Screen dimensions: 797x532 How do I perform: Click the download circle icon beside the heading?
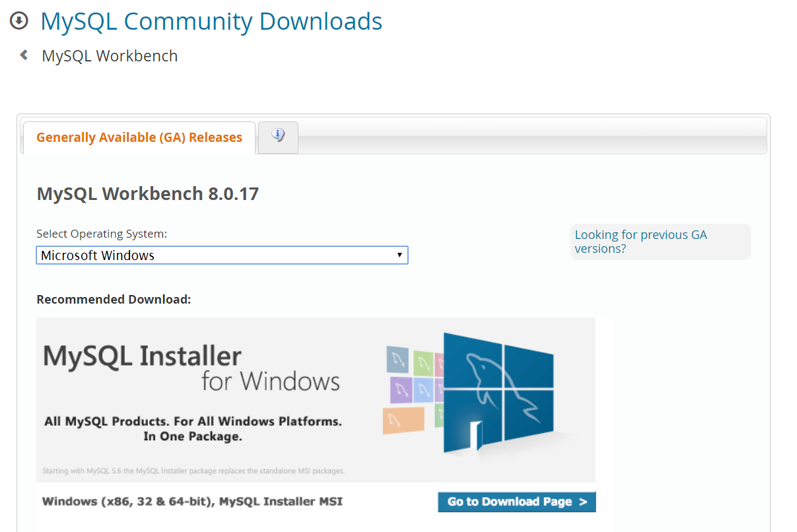point(18,20)
